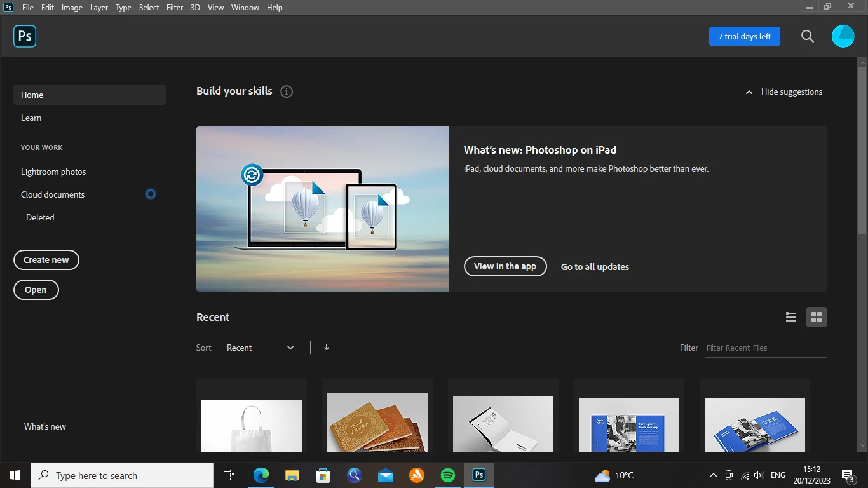The height and width of the screenshot is (488, 868).
Task: Click the 7 trial days left button
Action: point(745,36)
